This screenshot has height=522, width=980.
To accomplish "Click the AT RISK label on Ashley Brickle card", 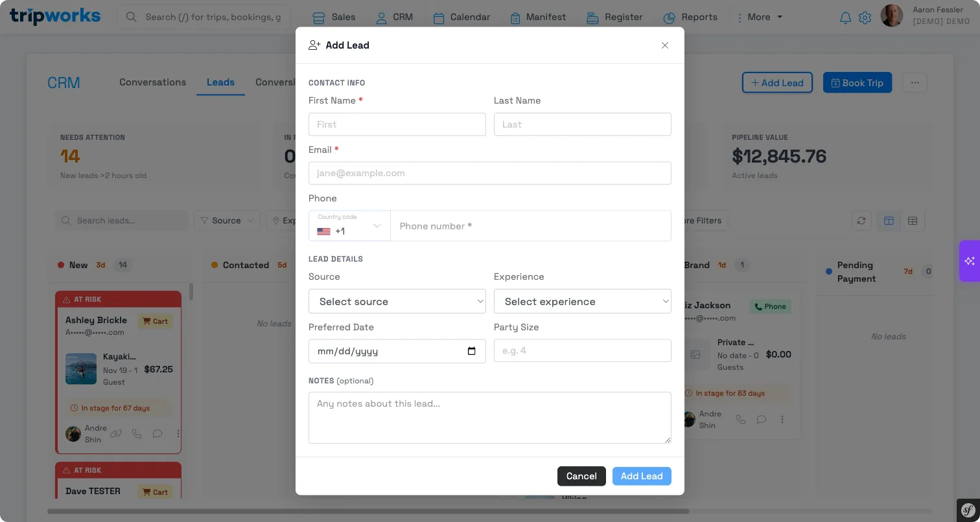I will (87, 299).
